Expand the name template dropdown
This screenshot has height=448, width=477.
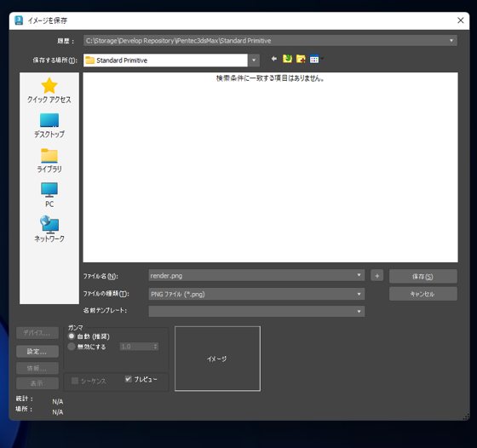256,312
